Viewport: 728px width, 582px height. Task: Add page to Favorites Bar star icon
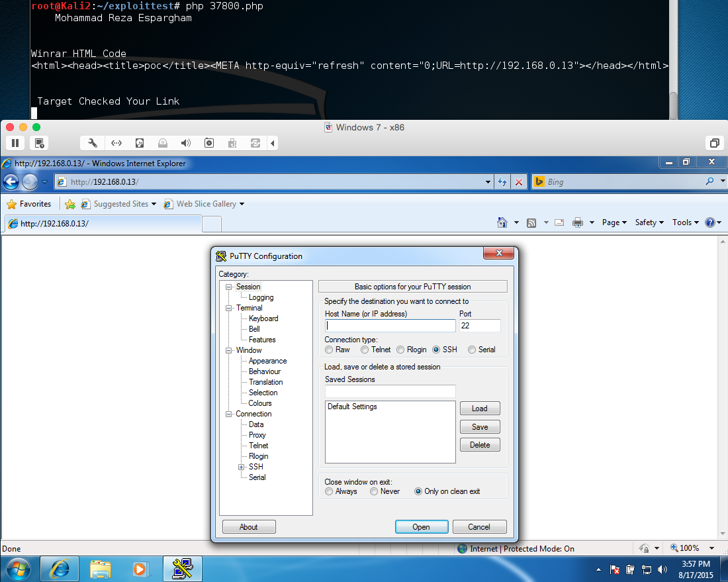point(70,204)
